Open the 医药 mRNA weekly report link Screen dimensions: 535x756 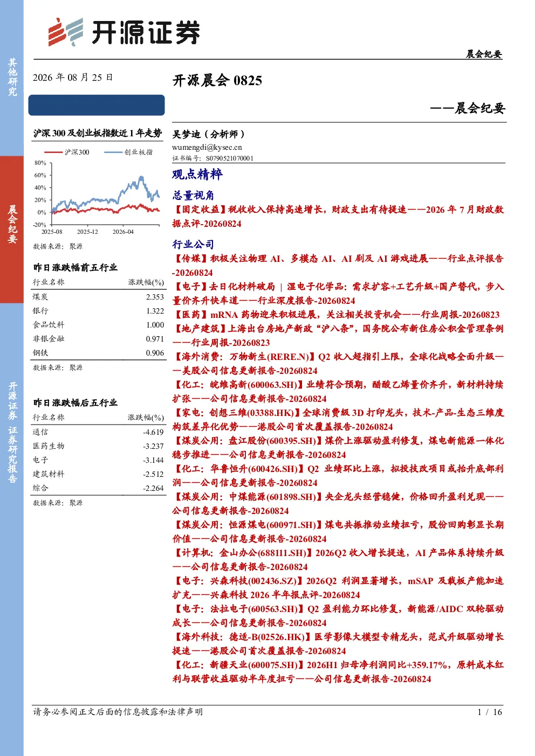(x=336, y=315)
